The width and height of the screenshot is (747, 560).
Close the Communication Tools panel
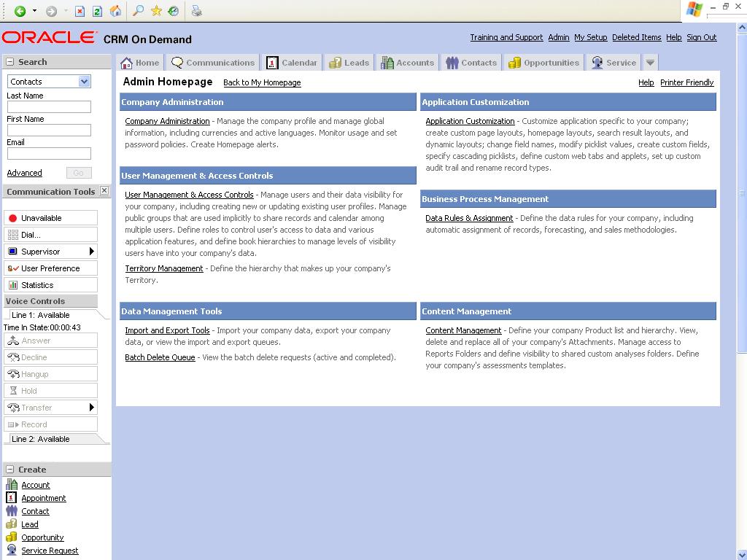[104, 191]
